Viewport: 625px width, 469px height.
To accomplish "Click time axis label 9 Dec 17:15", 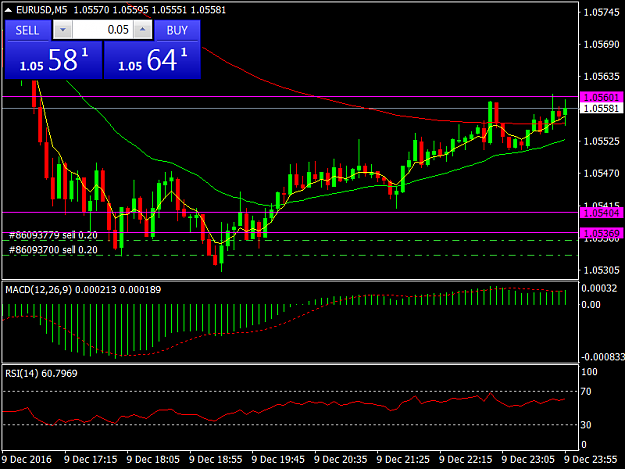I will coord(90,459).
